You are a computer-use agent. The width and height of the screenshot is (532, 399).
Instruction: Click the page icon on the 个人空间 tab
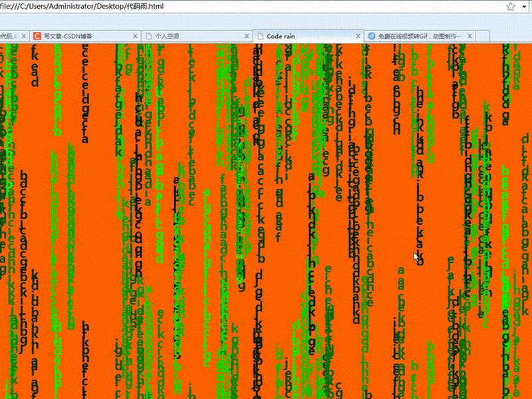(148, 36)
